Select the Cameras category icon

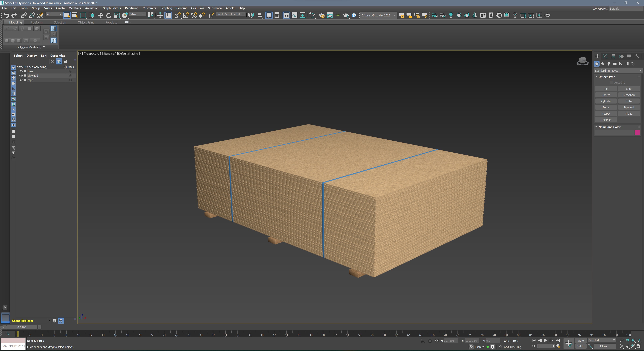(615, 64)
